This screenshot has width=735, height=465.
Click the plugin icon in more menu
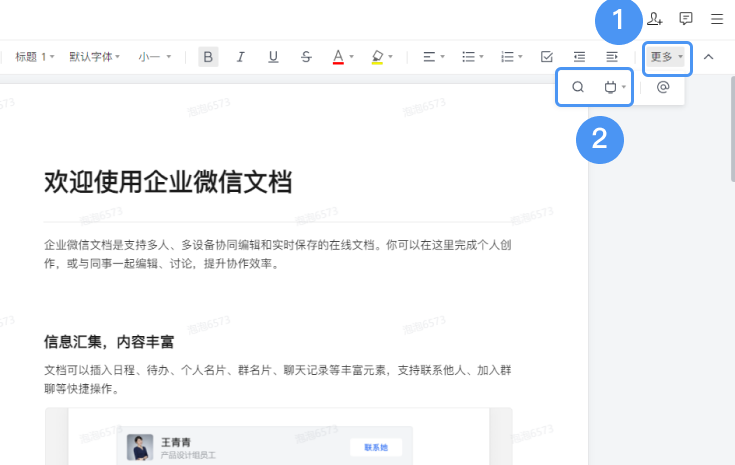(610, 87)
